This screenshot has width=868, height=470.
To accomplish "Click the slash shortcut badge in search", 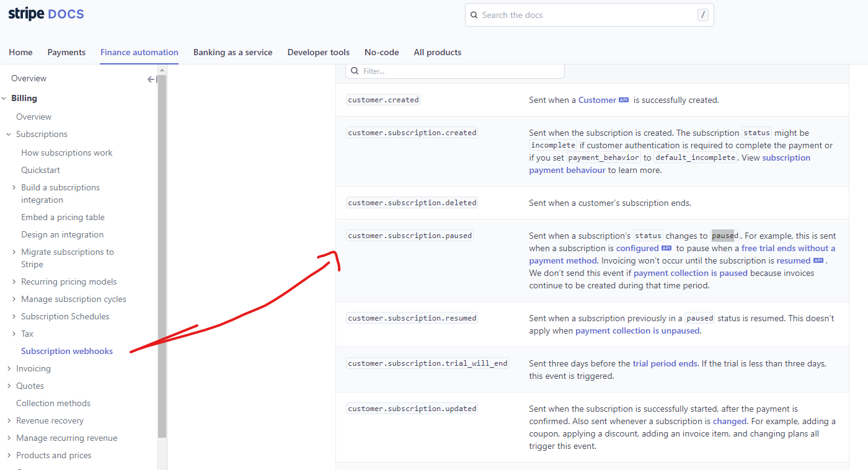I will (702, 15).
